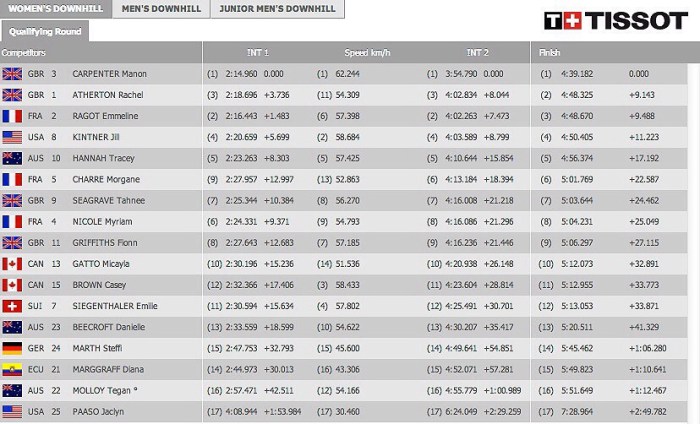The height and width of the screenshot is (424, 700).
Task: Select the Qualifying Round tab
Action: click(45, 31)
